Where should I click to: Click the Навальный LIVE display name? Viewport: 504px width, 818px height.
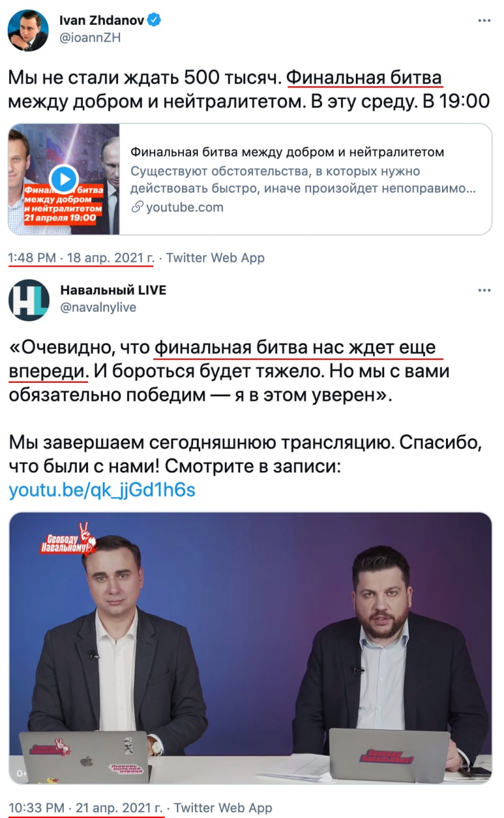pyautogui.click(x=113, y=290)
